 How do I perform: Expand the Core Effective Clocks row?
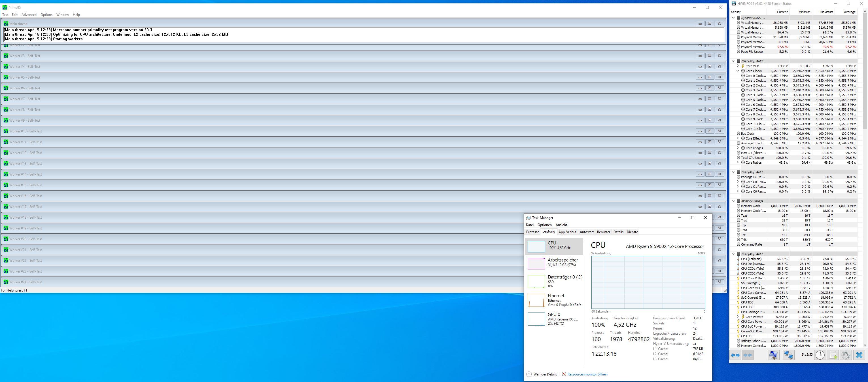[738, 138]
